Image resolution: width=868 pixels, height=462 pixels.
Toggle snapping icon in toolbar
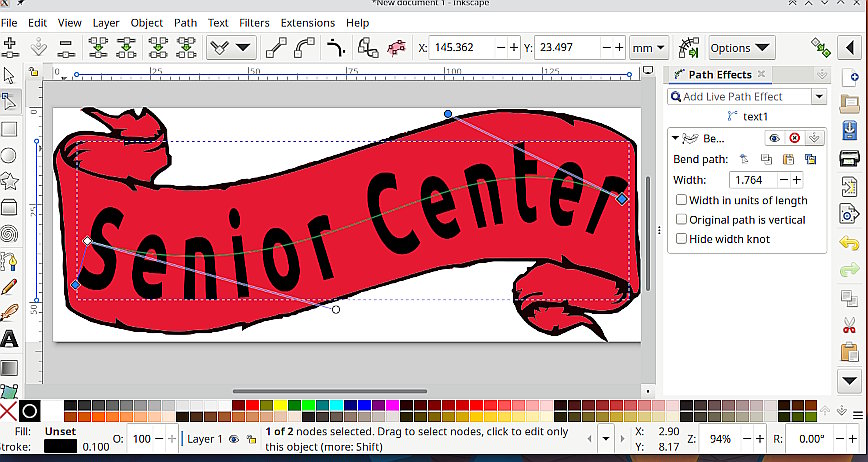click(x=821, y=48)
